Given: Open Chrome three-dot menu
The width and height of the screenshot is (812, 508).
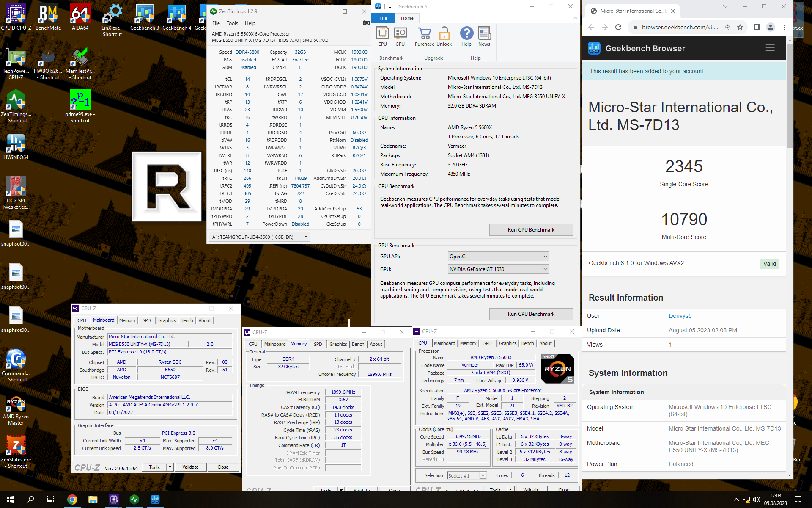Looking at the screenshot, I should pyautogui.click(x=784, y=27).
